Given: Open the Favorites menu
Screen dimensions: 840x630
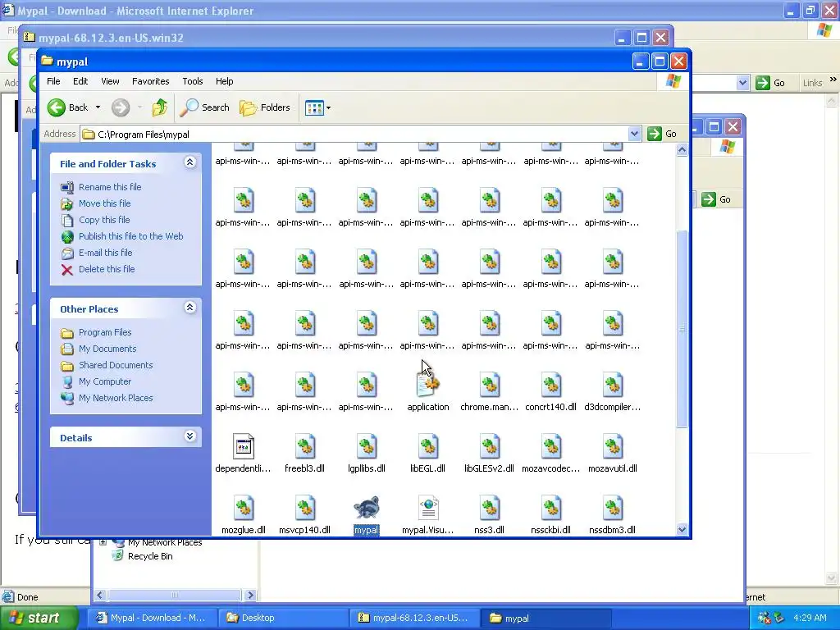Looking at the screenshot, I should pyautogui.click(x=151, y=81).
